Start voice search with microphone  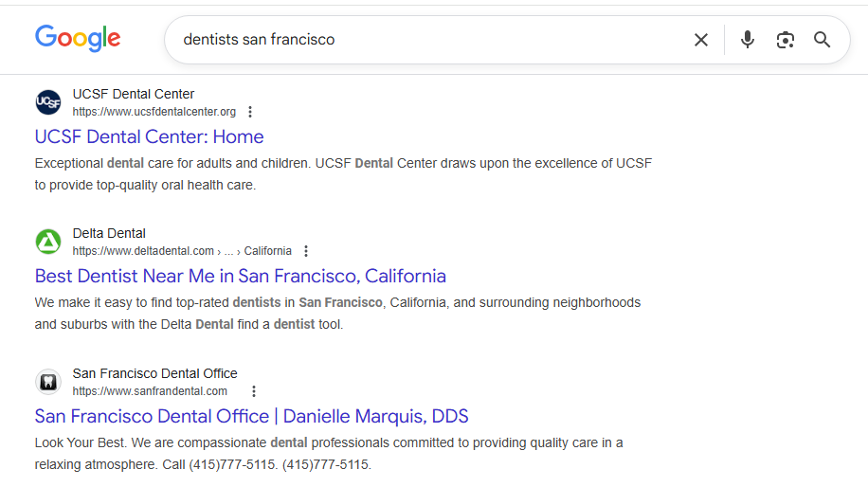(748, 40)
